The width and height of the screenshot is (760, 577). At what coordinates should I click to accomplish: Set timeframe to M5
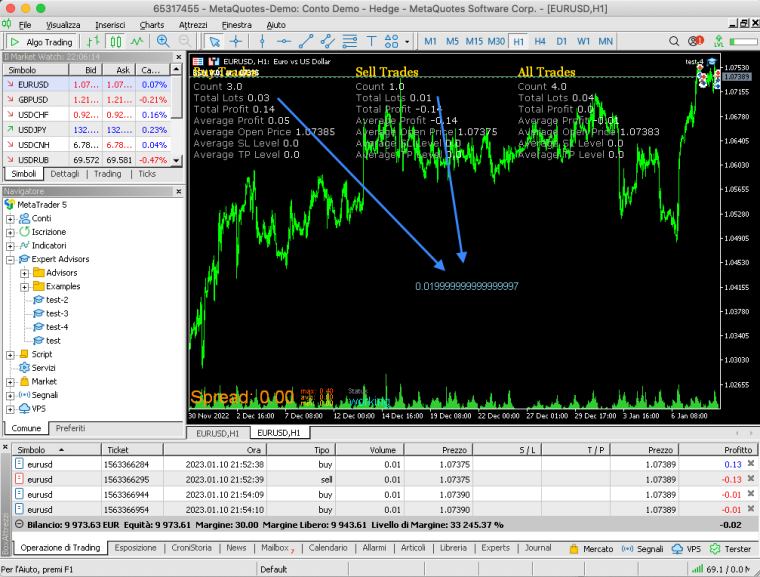452,42
